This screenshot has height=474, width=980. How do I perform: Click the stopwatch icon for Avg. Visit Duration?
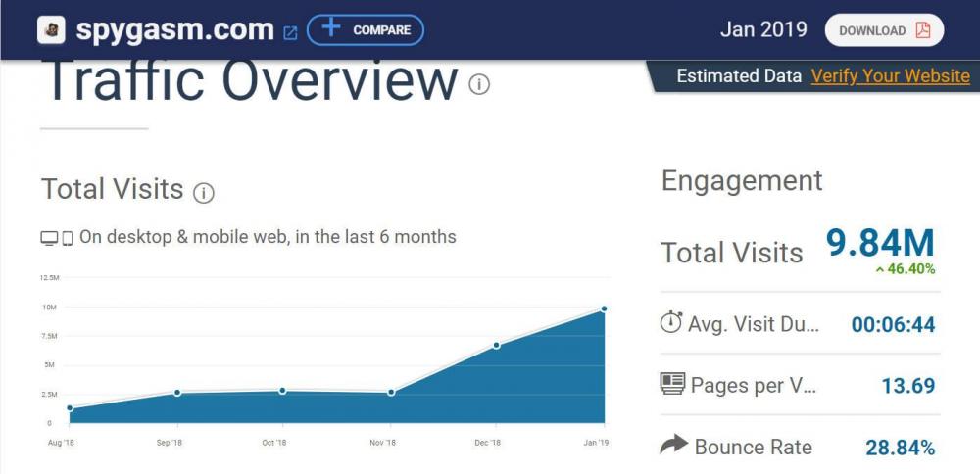point(671,322)
